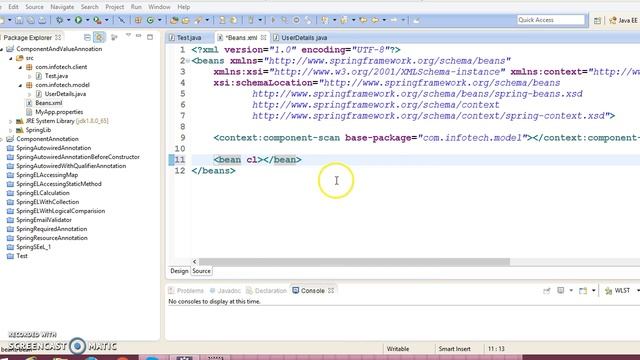Open the WLST console dropdown
Image resolution: width=640 pixels, height=360 pixels.
(x=638, y=291)
